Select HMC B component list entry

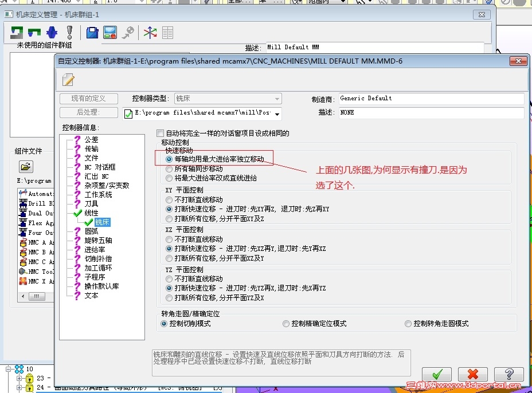36,252
